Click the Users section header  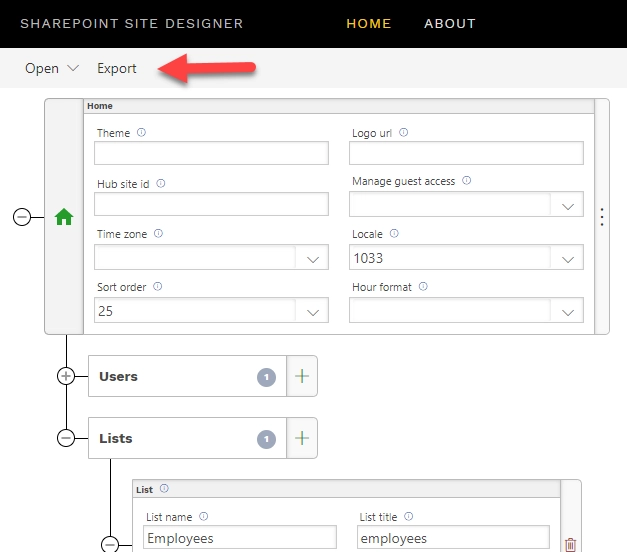coord(188,376)
